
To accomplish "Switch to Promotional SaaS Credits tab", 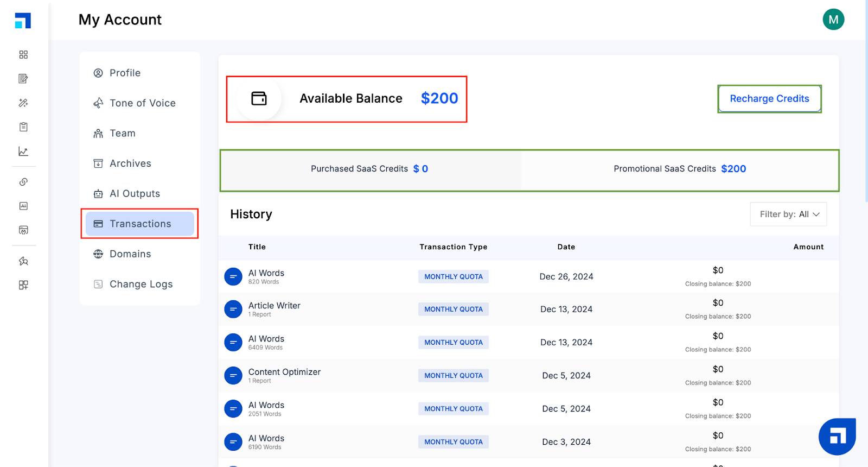I will pos(680,169).
